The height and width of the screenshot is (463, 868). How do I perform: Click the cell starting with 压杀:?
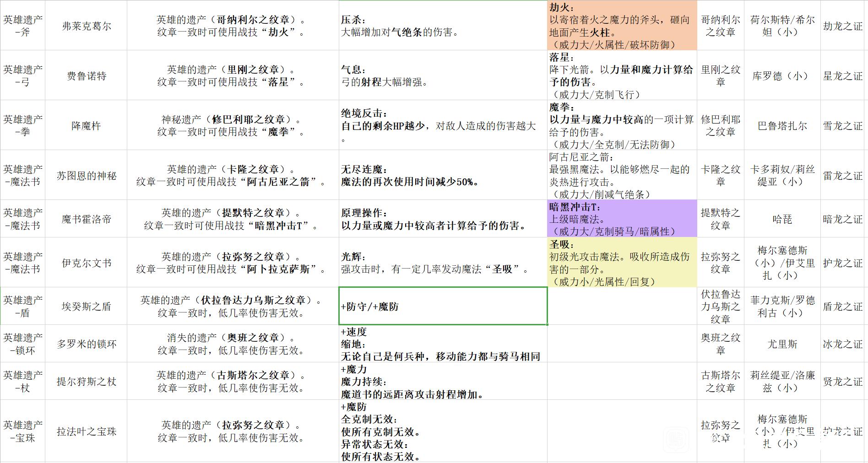pos(443,26)
